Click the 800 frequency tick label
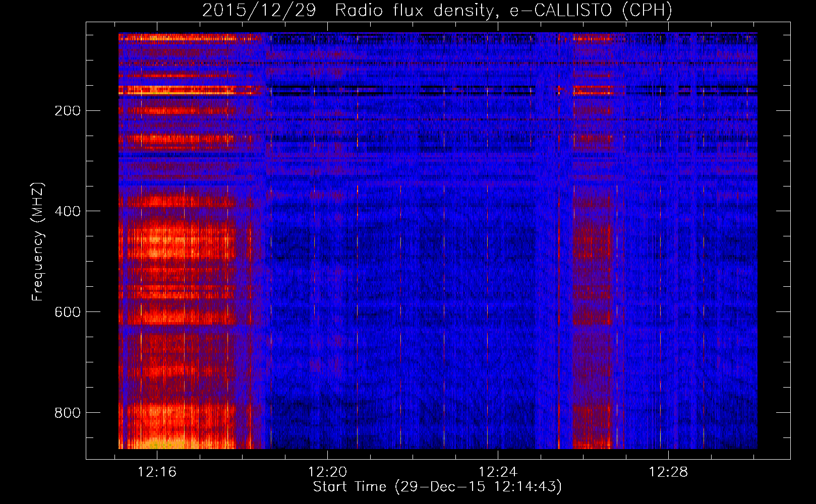Image resolution: width=816 pixels, height=504 pixels. tap(68, 413)
